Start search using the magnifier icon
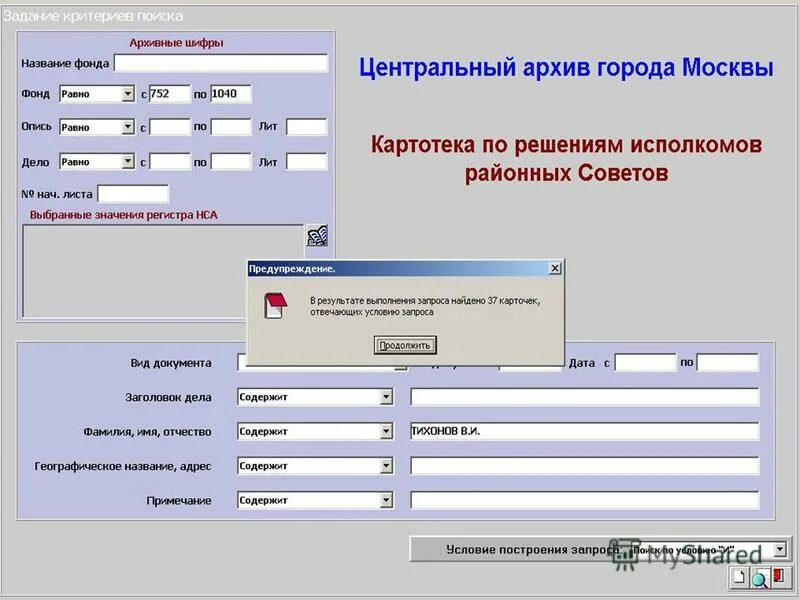The width and height of the screenshot is (800, 600). [760, 578]
